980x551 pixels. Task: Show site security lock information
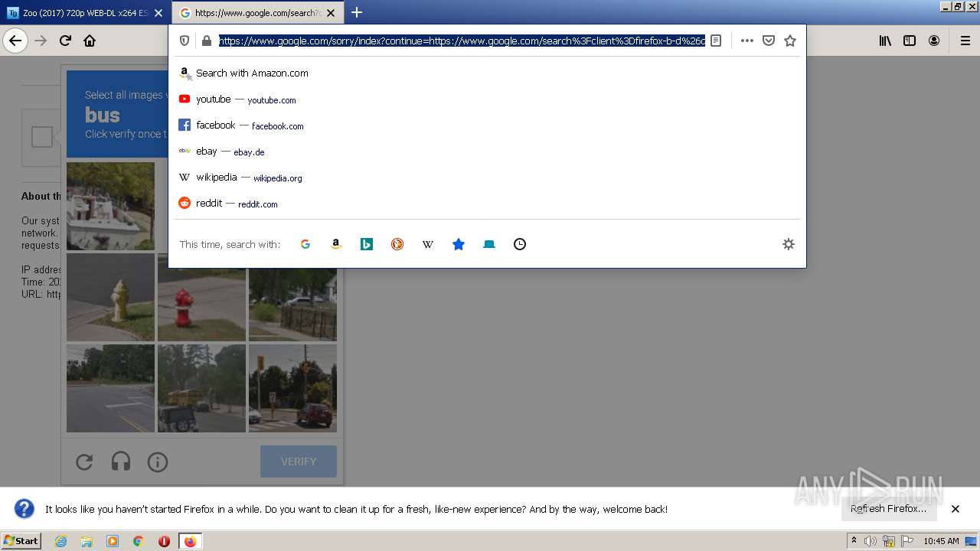(206, 41)
